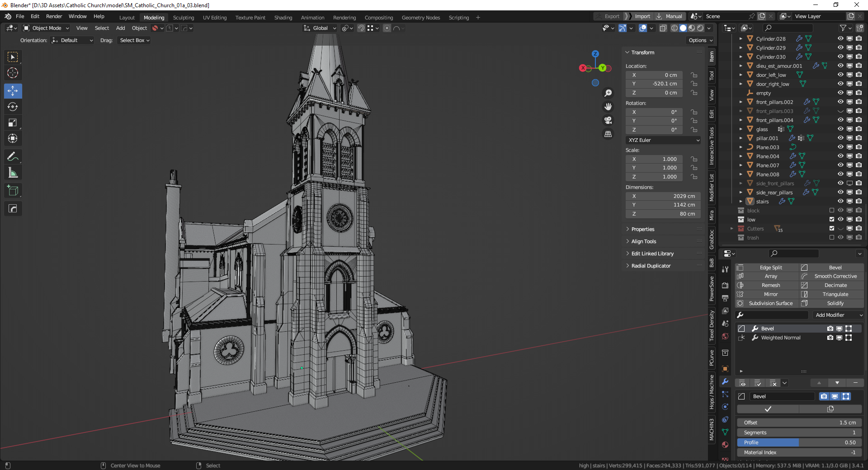Select the Select Box tool
This screenshot has width=868, height=470.
[x=13, y=57]
